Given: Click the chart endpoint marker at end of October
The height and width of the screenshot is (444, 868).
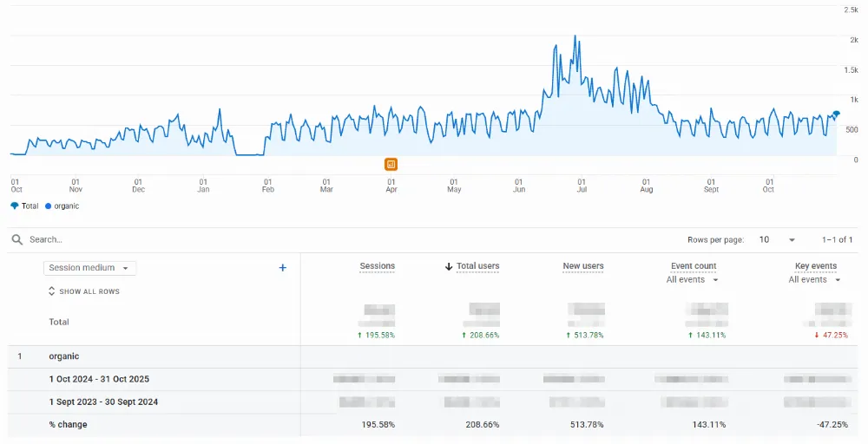Looking at the screenshot, I should pos(837,114).
